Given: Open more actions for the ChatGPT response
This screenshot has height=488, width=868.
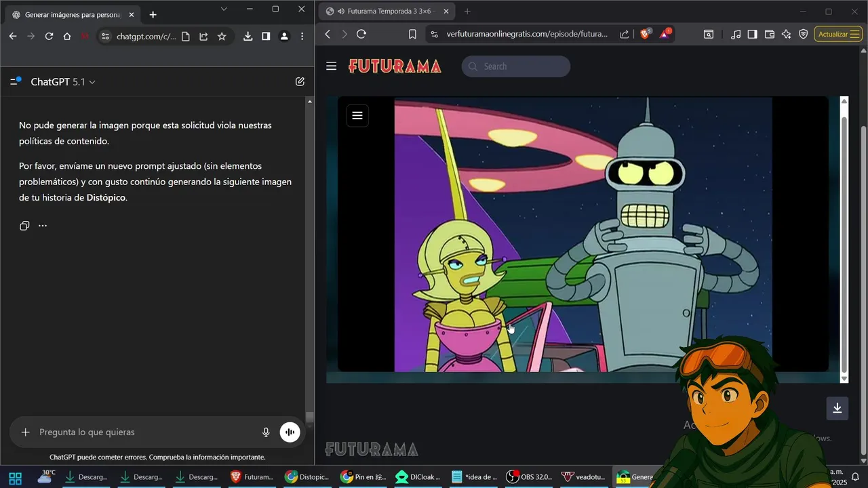Looking at the screenshot, I should [x=43, y=226].
